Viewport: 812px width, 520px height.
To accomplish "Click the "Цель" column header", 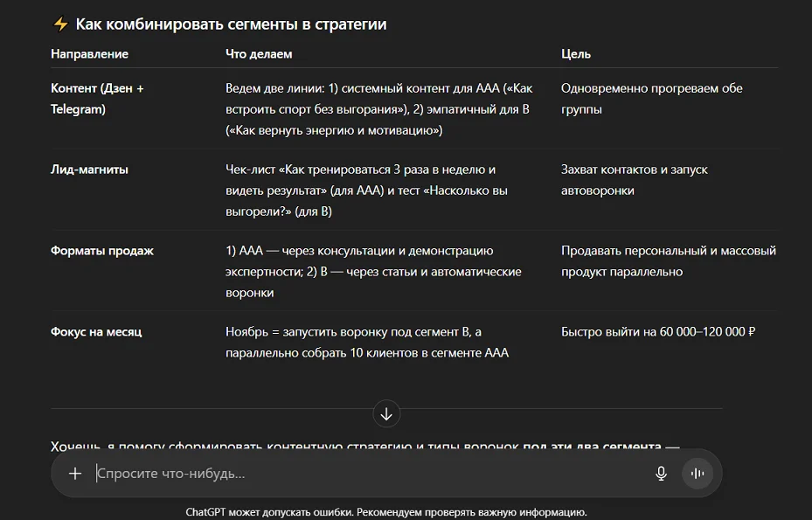I will coord(576,54).
